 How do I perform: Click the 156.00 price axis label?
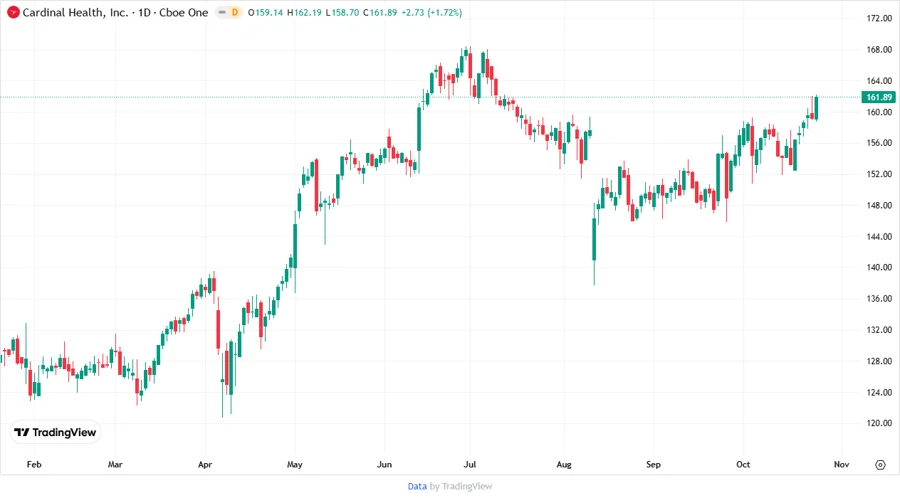tap(879, 143)
